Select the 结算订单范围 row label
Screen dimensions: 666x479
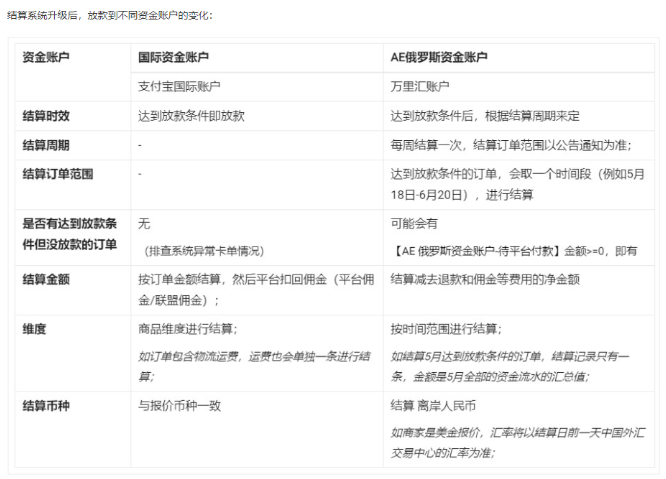pos(58,174)
